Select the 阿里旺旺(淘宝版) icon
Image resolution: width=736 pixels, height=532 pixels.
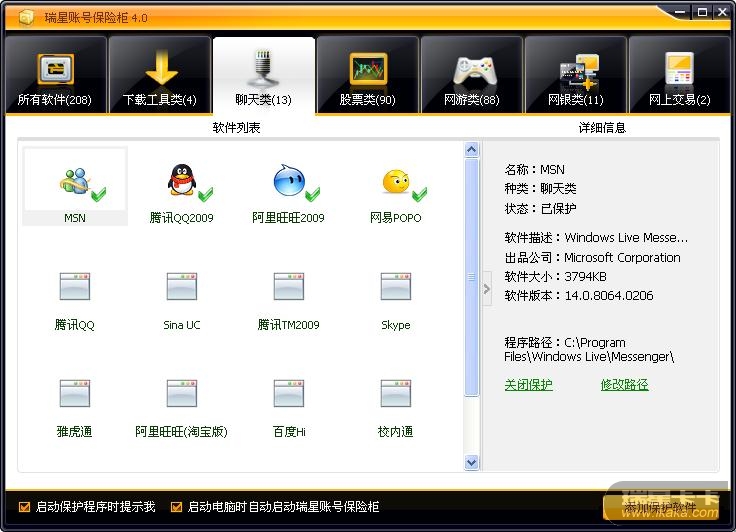tap(182, 393)
